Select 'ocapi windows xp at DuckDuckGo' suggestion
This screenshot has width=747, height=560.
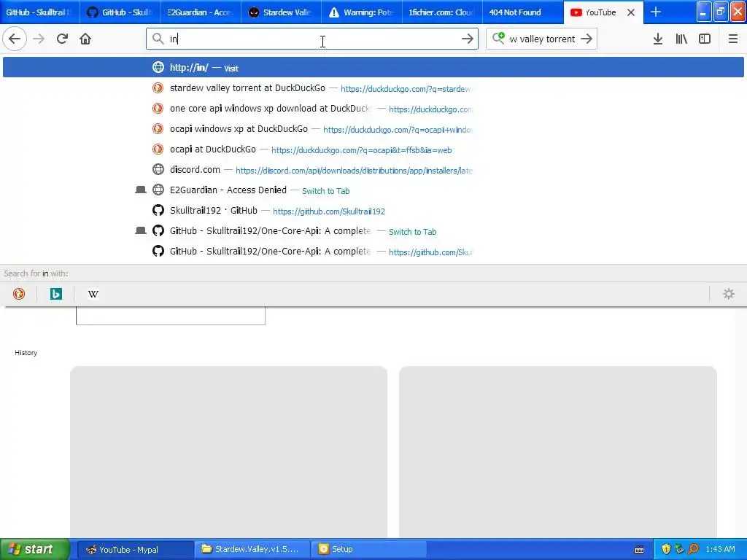[x=373, y=129]
